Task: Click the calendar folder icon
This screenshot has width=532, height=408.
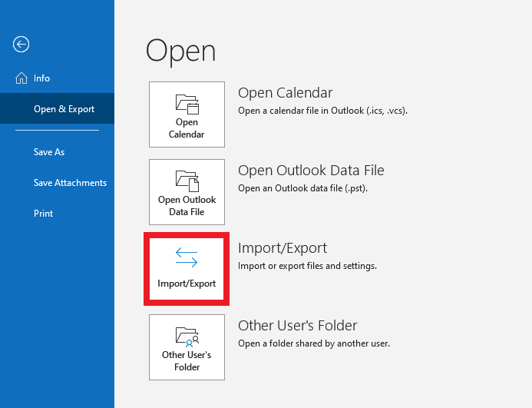Action: (x=187, y=104)
